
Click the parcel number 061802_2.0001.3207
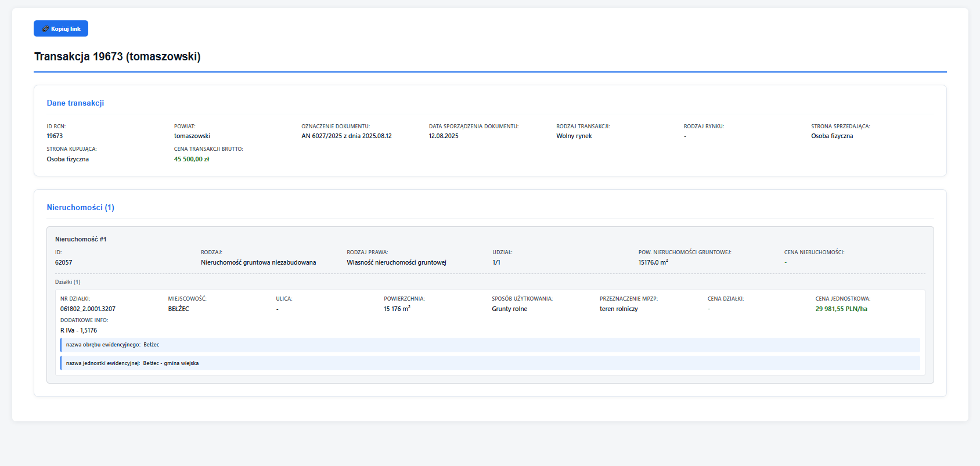click(x=88, y=309)
